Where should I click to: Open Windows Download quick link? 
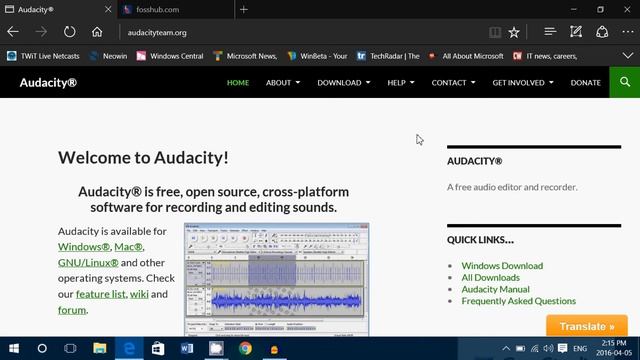[x=502, y=266]
